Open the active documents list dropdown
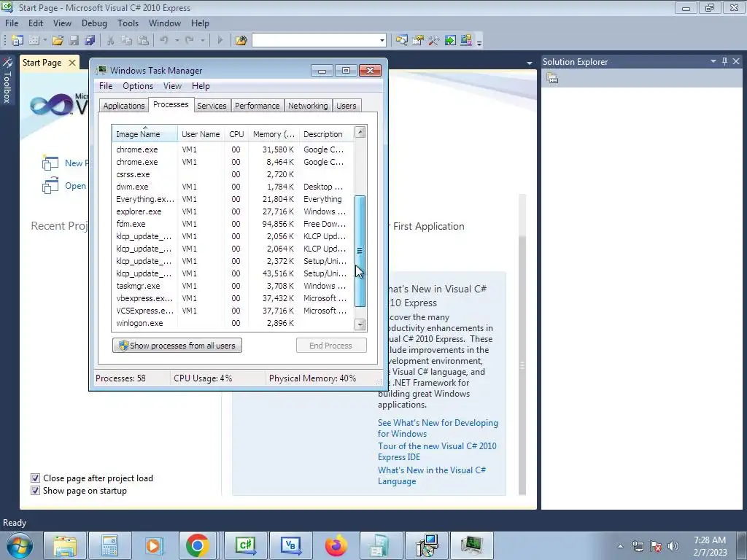Screen dimensions: 747x560 (x=530, y=63)
